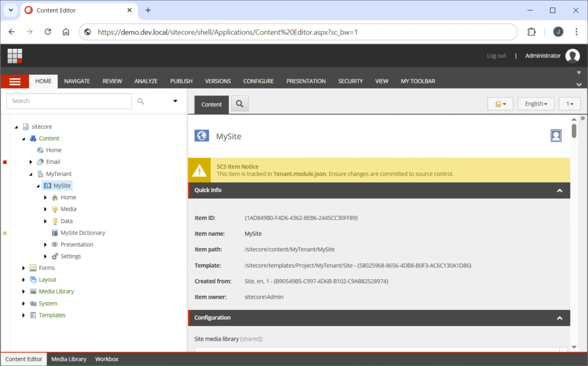The height and width of the screenshot is (366, 588).
Task: Open the PRESENTATION ribbon tab
Action: (x=306, y=81)
